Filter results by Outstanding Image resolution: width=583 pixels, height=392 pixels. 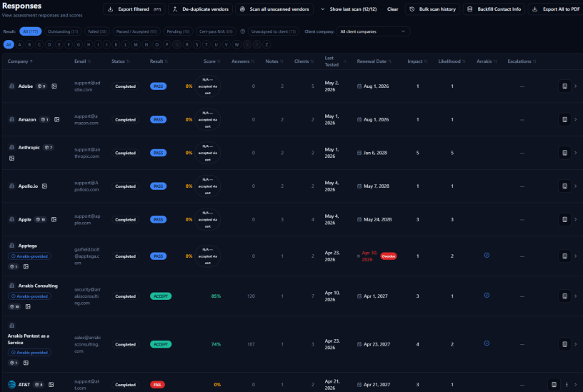point(63,31)
